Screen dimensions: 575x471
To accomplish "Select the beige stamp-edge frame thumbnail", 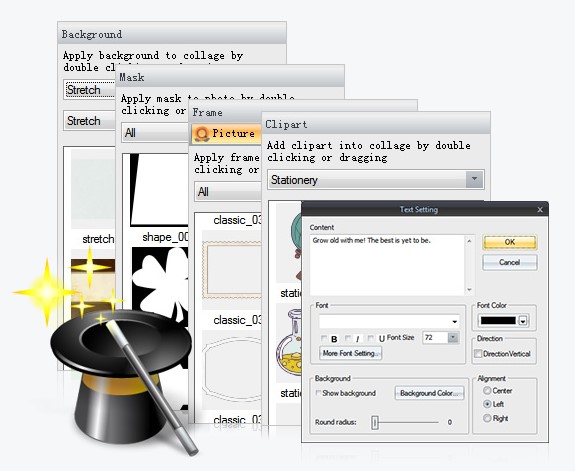I will pyautogui.click(x=232, y=269).
